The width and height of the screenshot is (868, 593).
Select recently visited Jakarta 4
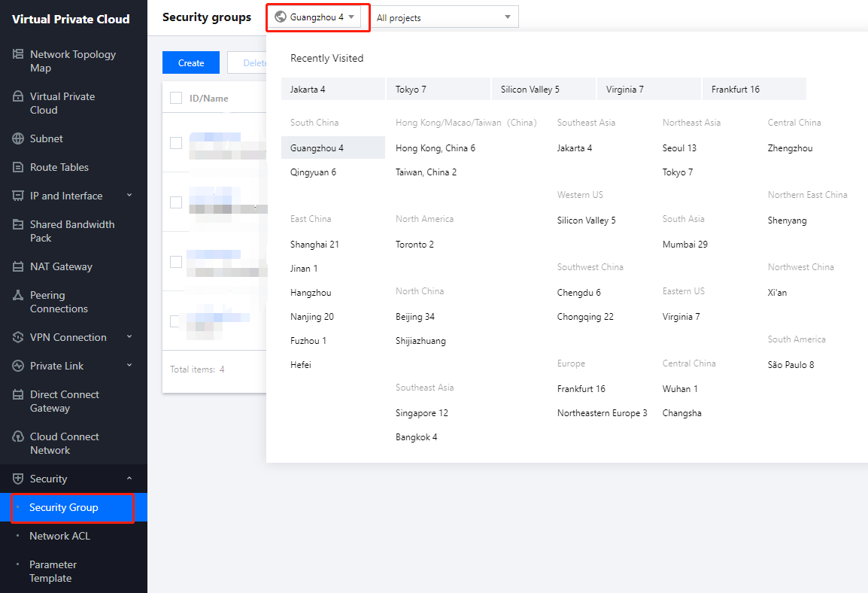click(x=332, y=89)
